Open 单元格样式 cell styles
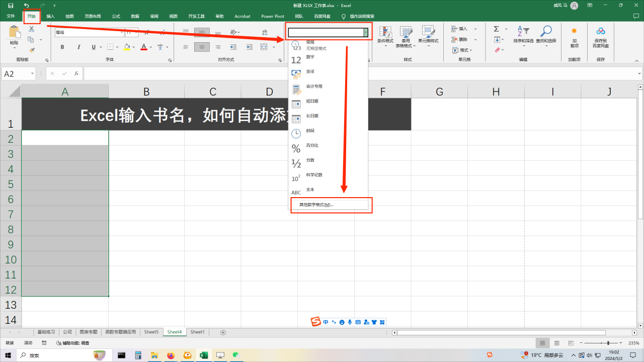The image size is (644, 362). coord(428,37)
